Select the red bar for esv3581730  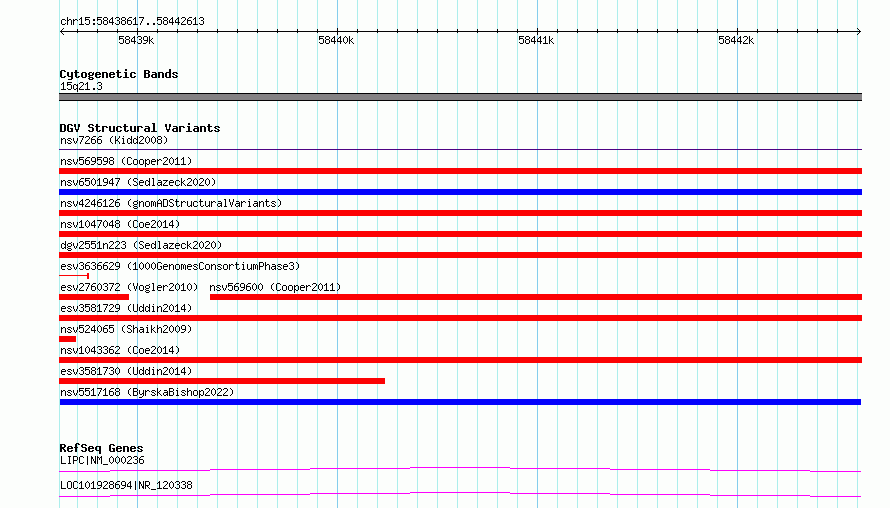222,381
